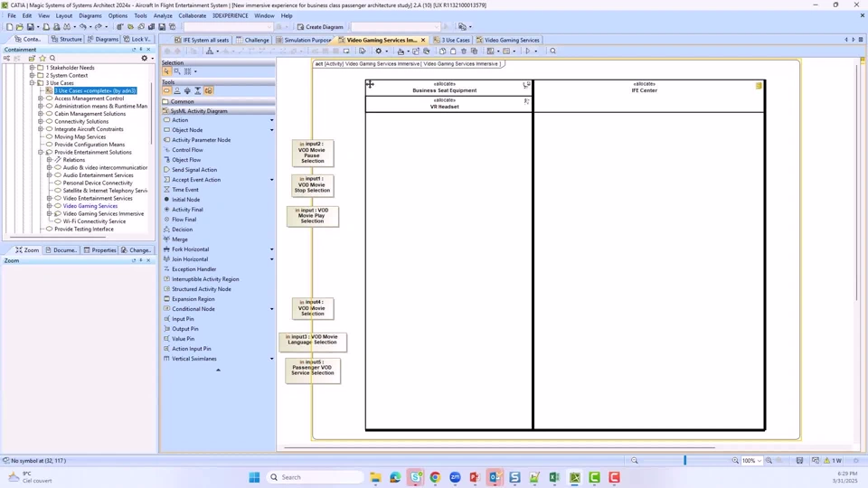
Task: Click the diagram toolbar gear options icon
Action: (x=379, y=51)
